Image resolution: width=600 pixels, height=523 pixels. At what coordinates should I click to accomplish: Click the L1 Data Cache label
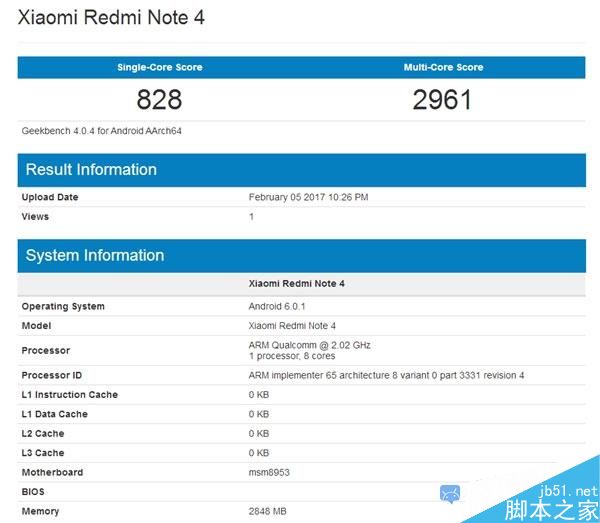click(55, 414)
